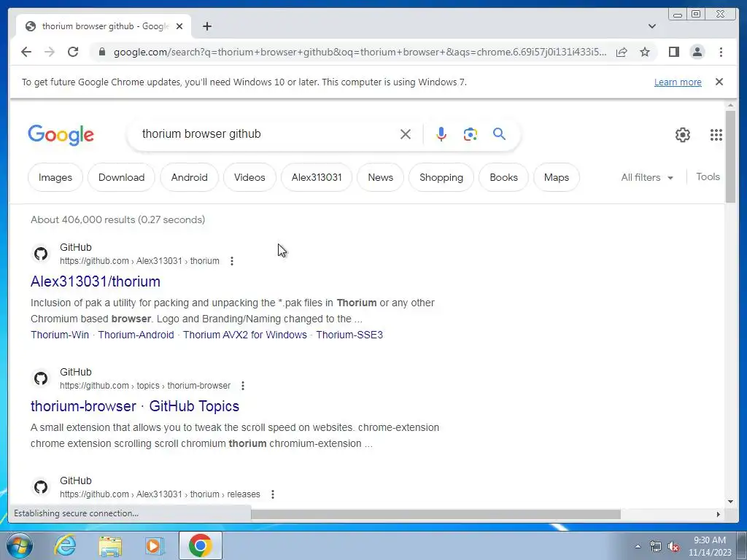Open clock showing 9:30 AM
Viewport: 747px width, 560px height.
click(x=710, y=546)
